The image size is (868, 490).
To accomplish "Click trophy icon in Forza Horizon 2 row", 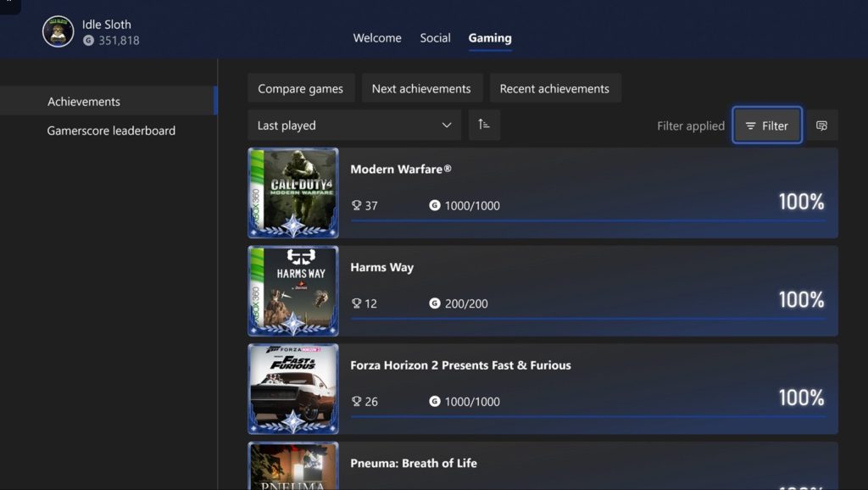I will point(357,402).
